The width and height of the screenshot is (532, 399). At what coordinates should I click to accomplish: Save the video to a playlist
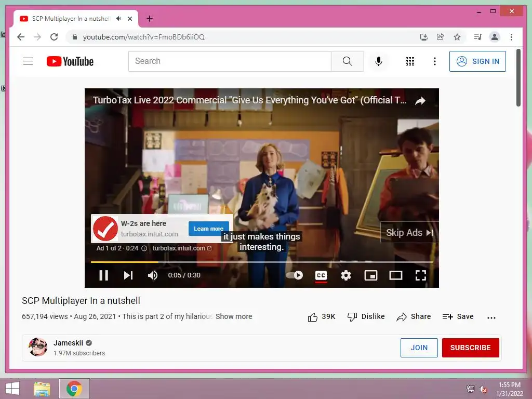tap(458, 317)
